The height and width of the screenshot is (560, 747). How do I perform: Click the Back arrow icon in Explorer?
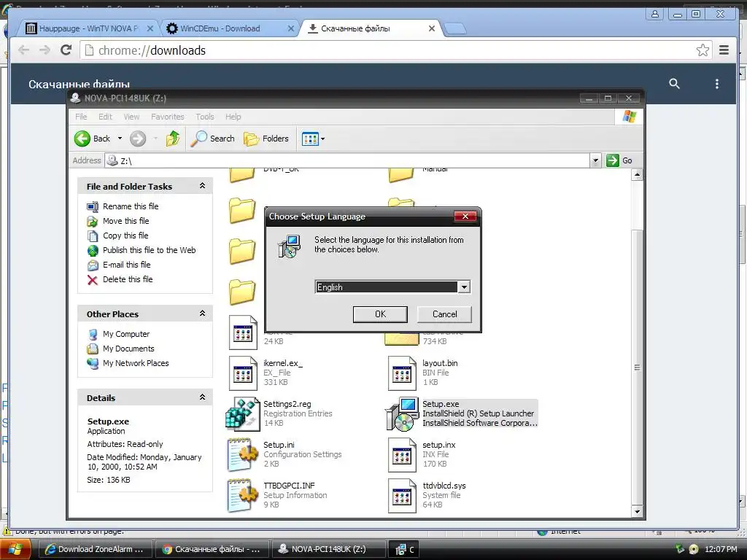(x=82, y=139)
